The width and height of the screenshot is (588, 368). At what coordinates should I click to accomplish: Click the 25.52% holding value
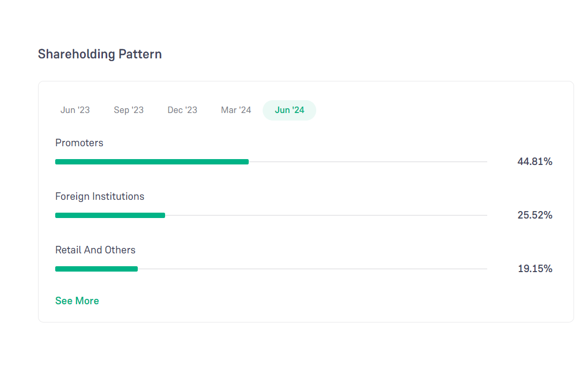(535, 215)
